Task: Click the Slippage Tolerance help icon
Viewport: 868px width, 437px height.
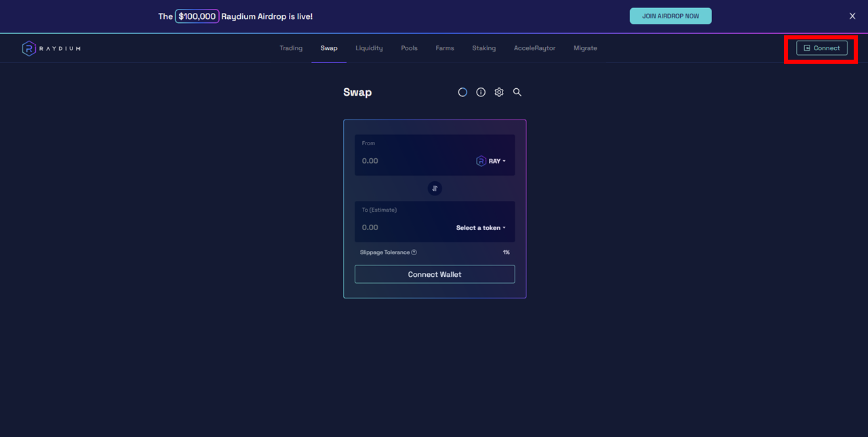Action: point(414,252)
